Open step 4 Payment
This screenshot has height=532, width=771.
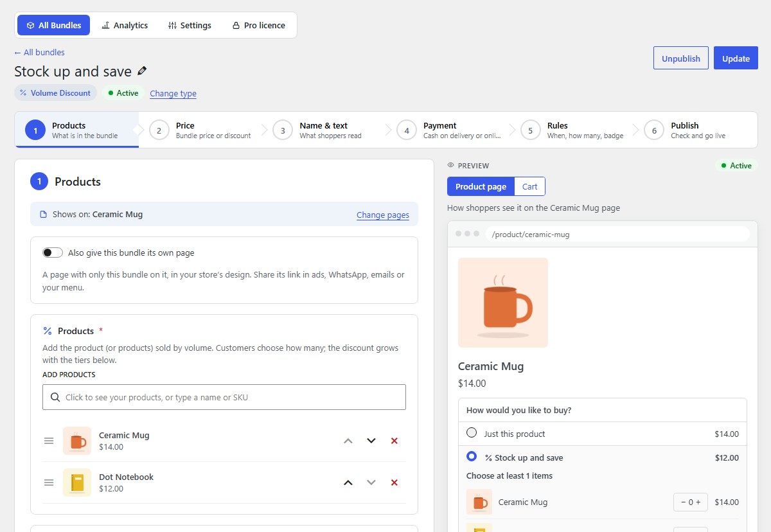click(x=448, y=130)
